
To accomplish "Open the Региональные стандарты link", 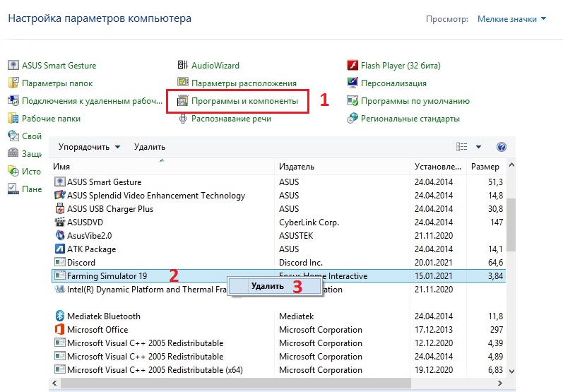I will [x=410, y=119].
